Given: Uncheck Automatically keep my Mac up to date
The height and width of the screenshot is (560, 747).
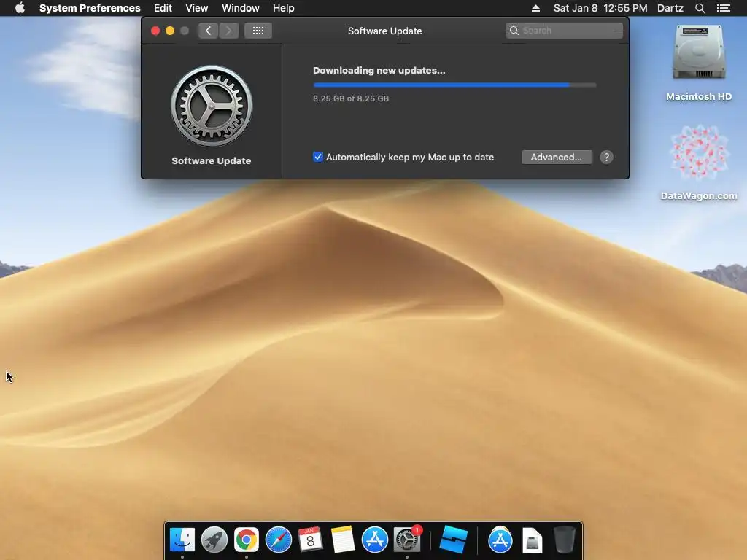Looking at the screenshot, I should pos(318,157).
